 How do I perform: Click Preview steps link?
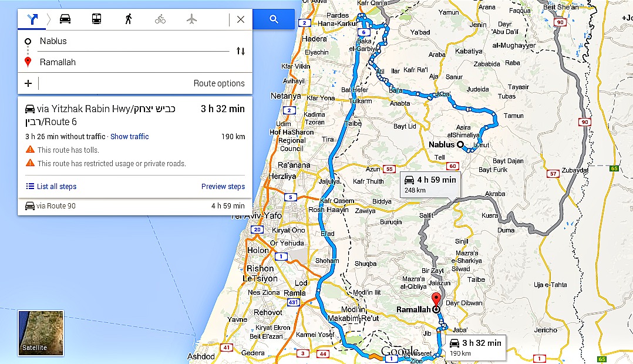(x=223, y=187)
